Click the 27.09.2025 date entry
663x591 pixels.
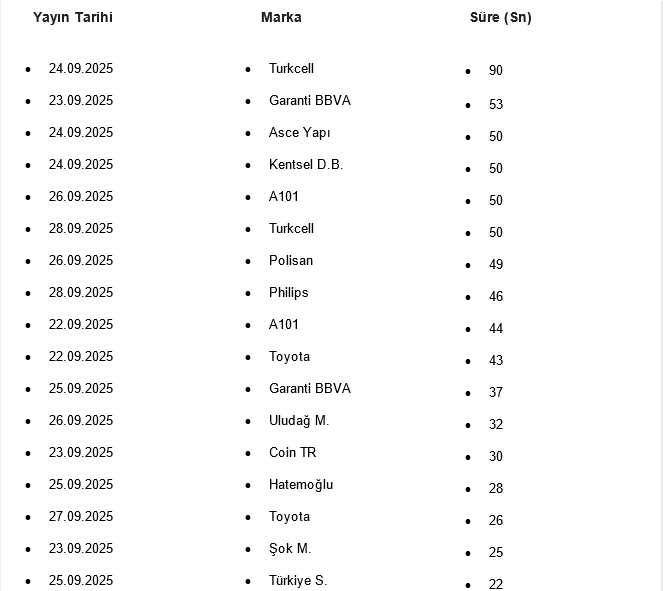pos(81,517)
